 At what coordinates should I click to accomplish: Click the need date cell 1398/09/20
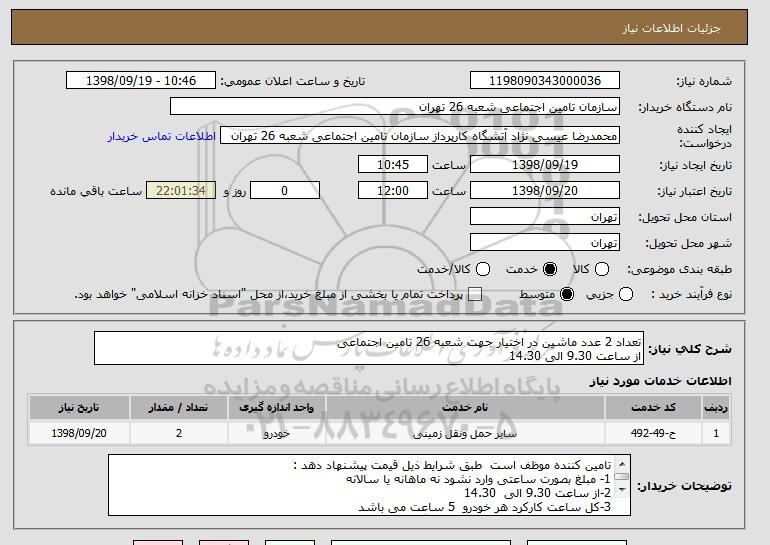(x=79, y=433)
